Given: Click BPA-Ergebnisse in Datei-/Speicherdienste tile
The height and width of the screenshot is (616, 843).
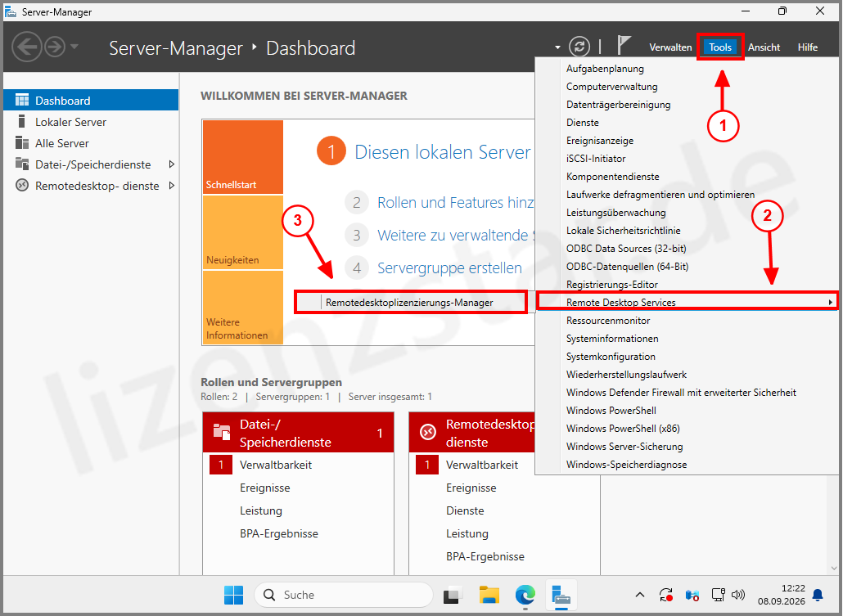Looking at the screenshot, I should click(x=279, y=533).
